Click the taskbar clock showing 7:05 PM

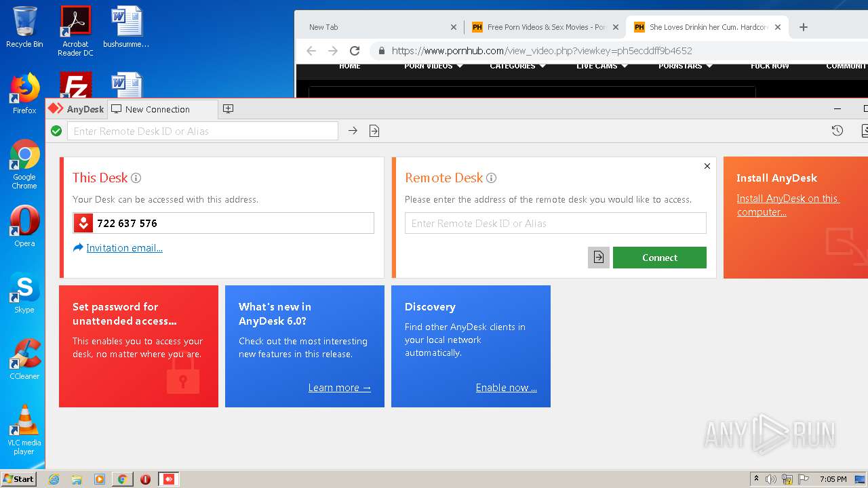[833, 479]
